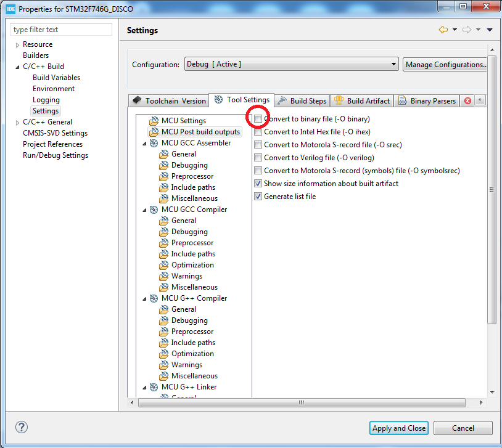
Task: Click the MCU Settings icon in the tool tree
Action: click(154, 121)
